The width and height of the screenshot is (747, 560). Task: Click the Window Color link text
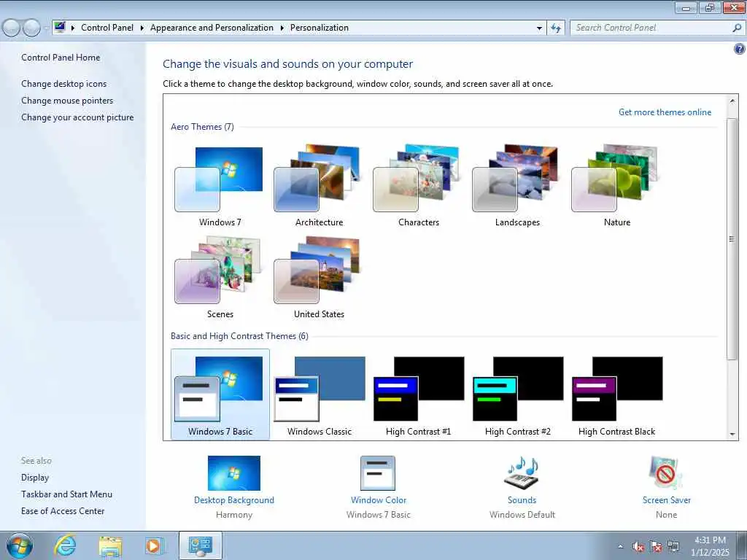click(x=379, y=500)
